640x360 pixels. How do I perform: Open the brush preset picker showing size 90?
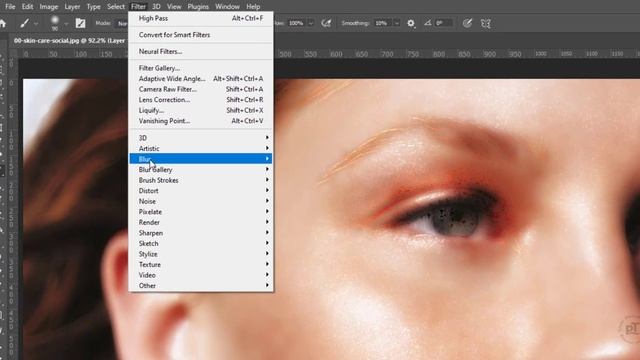(x=55, y=23)
